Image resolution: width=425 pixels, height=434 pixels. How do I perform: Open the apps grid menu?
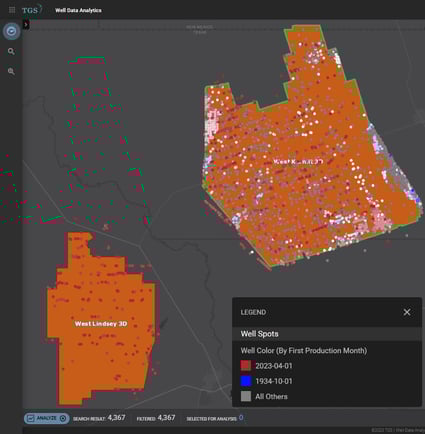tap(12, 10)
